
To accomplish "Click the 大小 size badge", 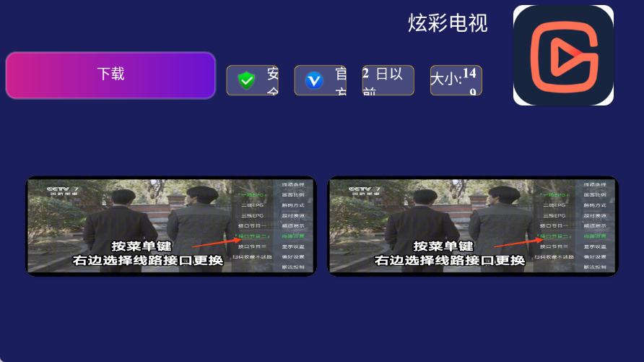I will [456, 80].
